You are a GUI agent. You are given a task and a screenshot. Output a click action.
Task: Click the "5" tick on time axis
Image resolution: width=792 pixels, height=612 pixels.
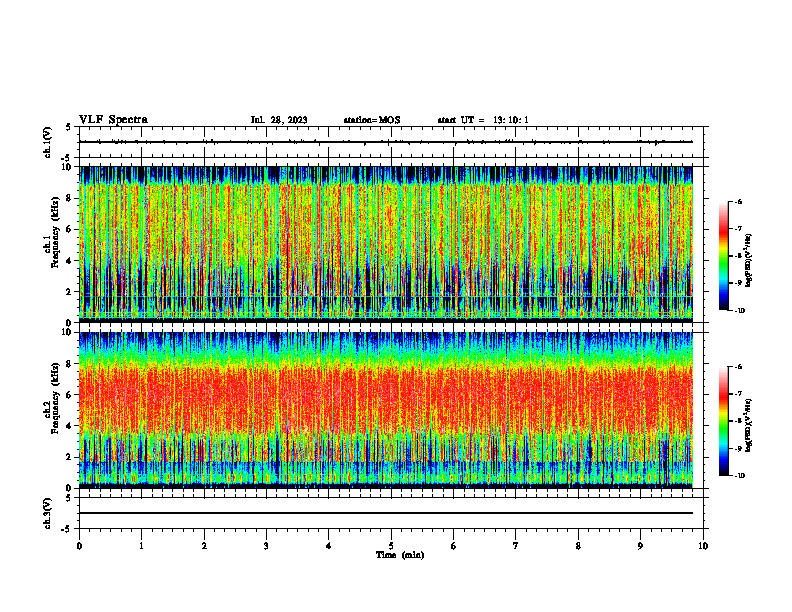(391, 546)
